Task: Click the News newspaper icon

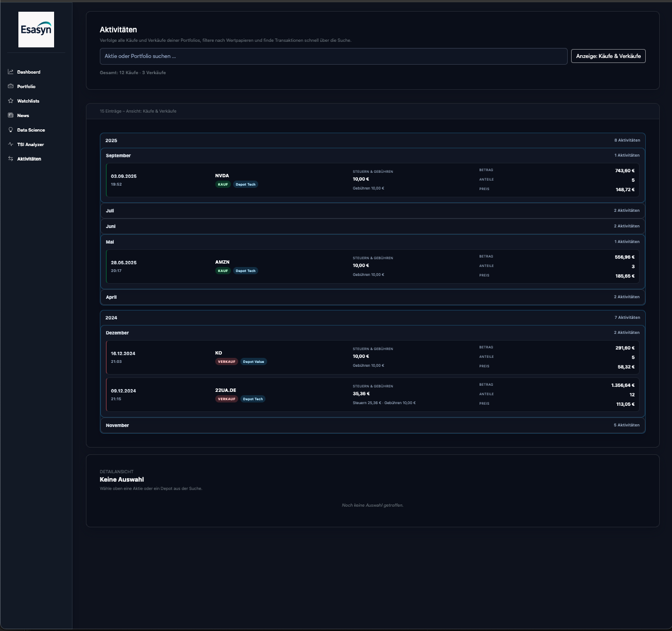Action: tap(11, 115)
